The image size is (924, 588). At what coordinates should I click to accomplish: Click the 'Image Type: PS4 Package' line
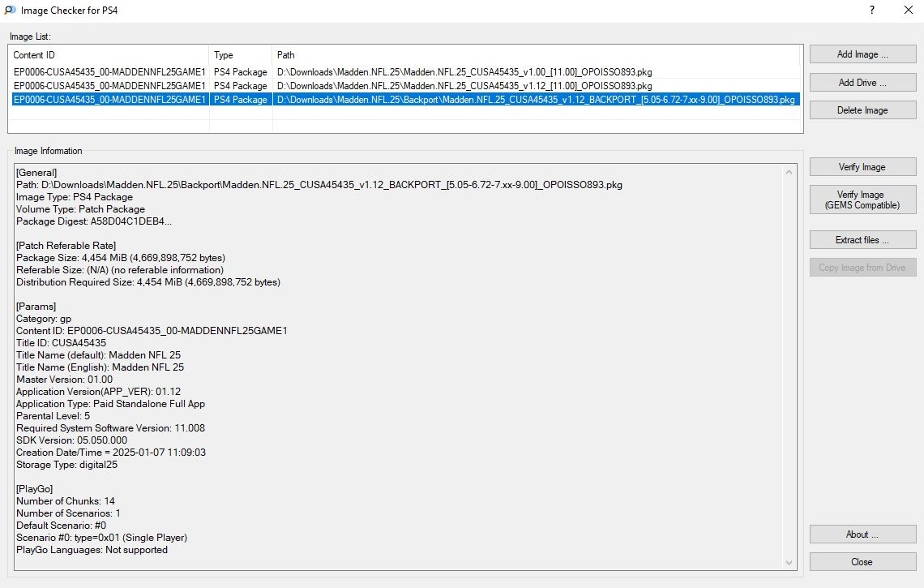pyautogui.click(x=75, y=198)
